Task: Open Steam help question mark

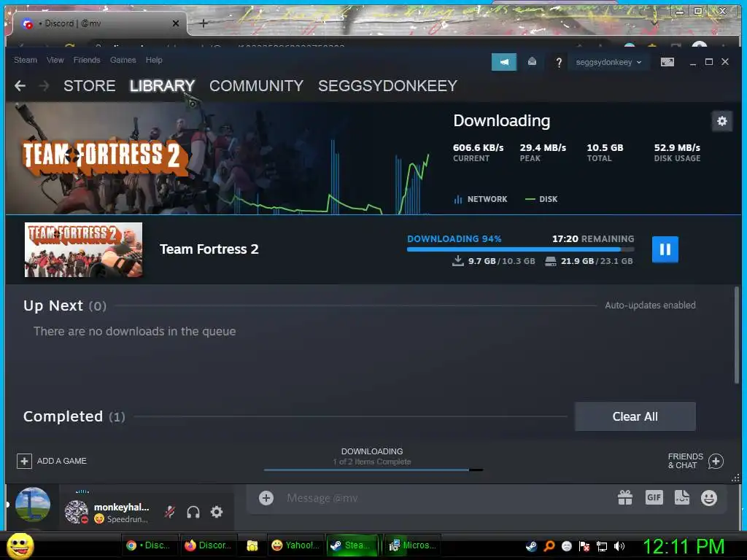Action: point(559,63)
